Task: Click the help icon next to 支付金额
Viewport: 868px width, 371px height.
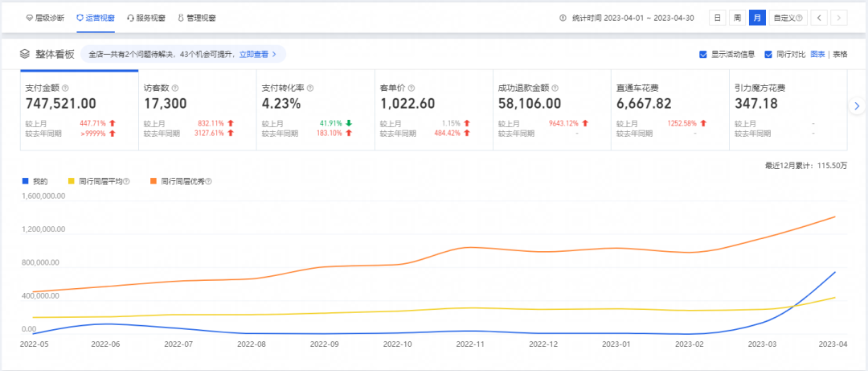Action: pos(66,88)
